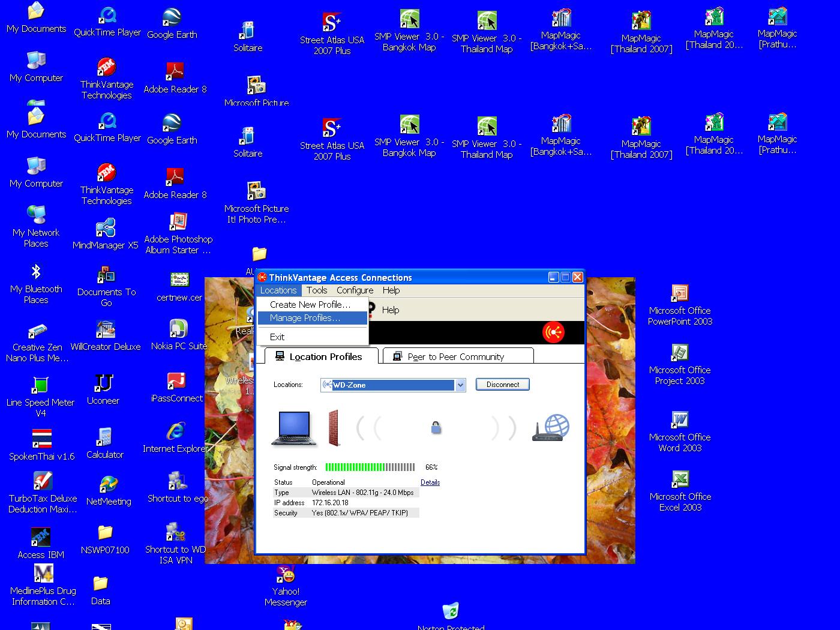Select the iPassConnect desktop icon

click(177, 387)
